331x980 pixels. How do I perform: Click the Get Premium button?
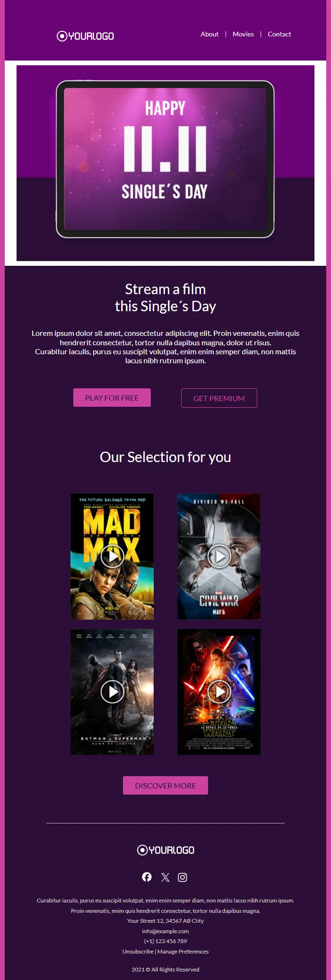219,398
